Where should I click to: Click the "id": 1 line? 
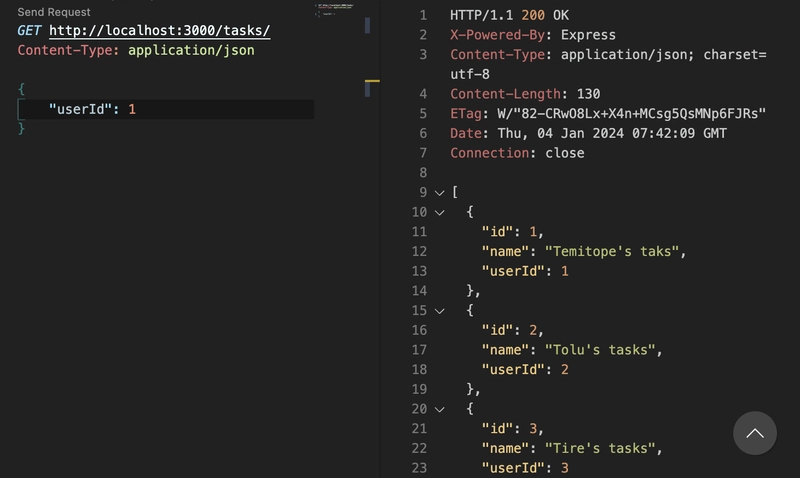click(512, 232)
